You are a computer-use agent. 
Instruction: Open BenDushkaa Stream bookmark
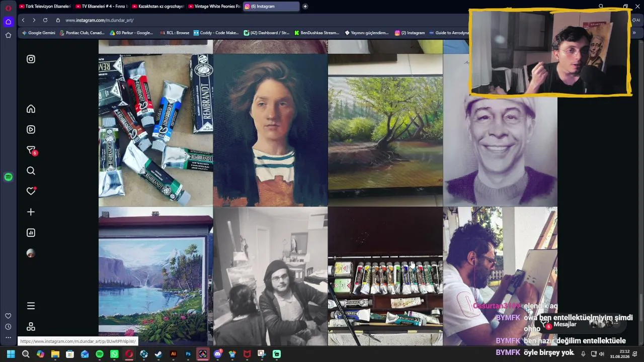coord(317,33)
